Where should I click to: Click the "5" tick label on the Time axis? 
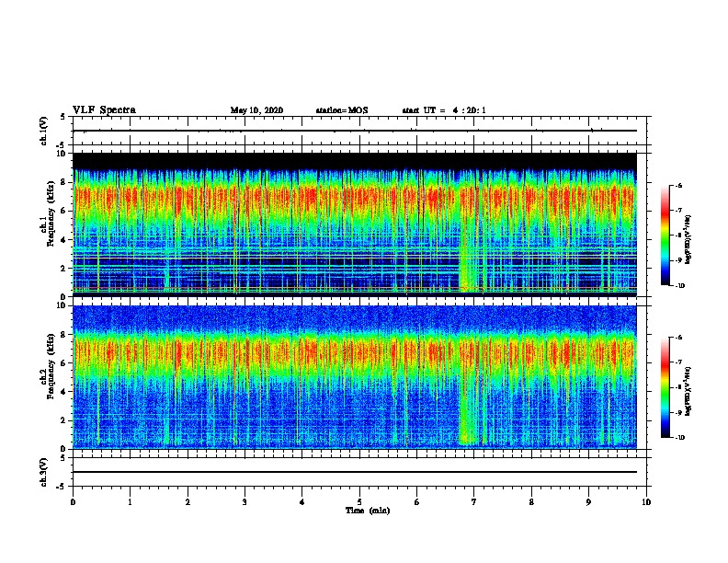click(x=359, y=502)
